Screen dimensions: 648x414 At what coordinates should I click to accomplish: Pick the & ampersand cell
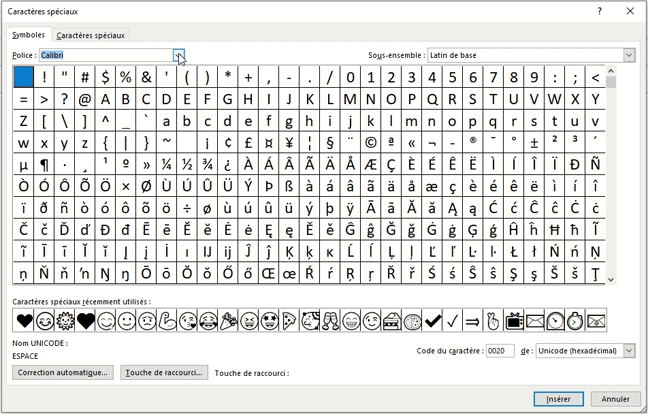(x=147, y=77)
